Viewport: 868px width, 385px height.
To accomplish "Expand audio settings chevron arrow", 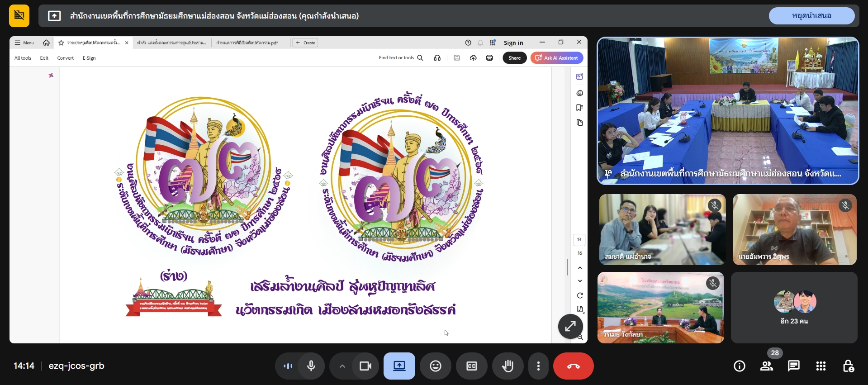I will pos(342,366).
